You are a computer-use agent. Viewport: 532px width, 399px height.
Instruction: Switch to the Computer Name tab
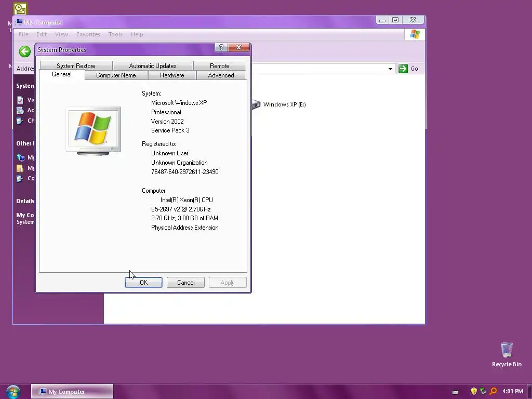(116, 75)
